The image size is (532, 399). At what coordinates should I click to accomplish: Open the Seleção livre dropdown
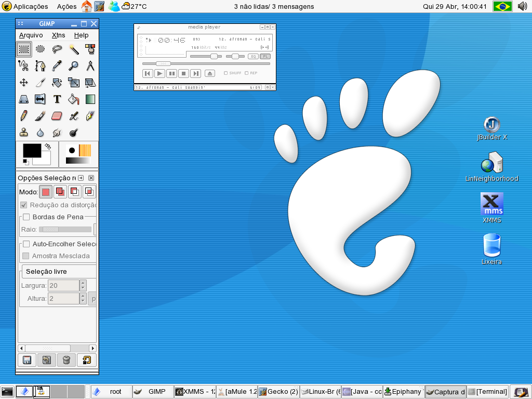[x=59, y=271]
